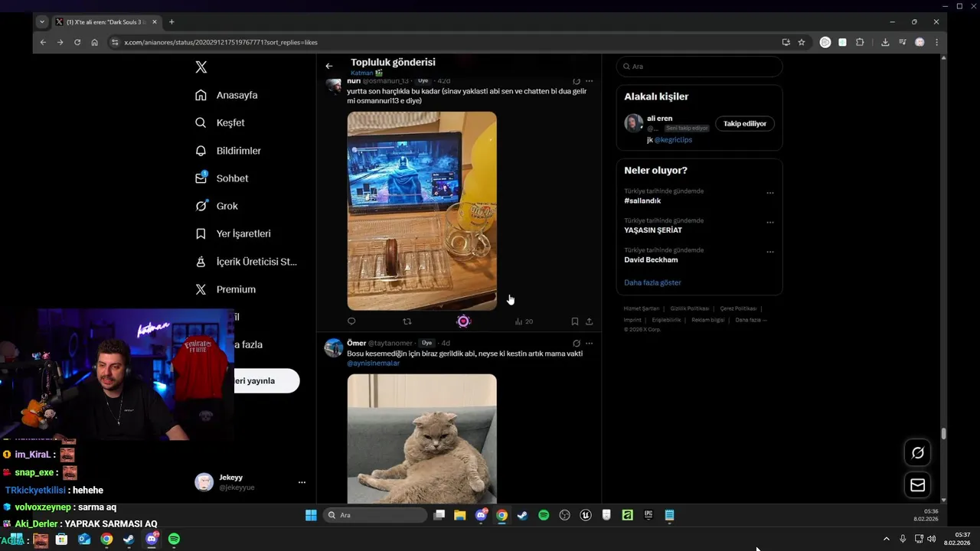Image resolution: width=980 pixels, height=551 pixels.
Task: Open Hizmet Şartları footer link
Action: pyautogui.click(x=642, y=308)
